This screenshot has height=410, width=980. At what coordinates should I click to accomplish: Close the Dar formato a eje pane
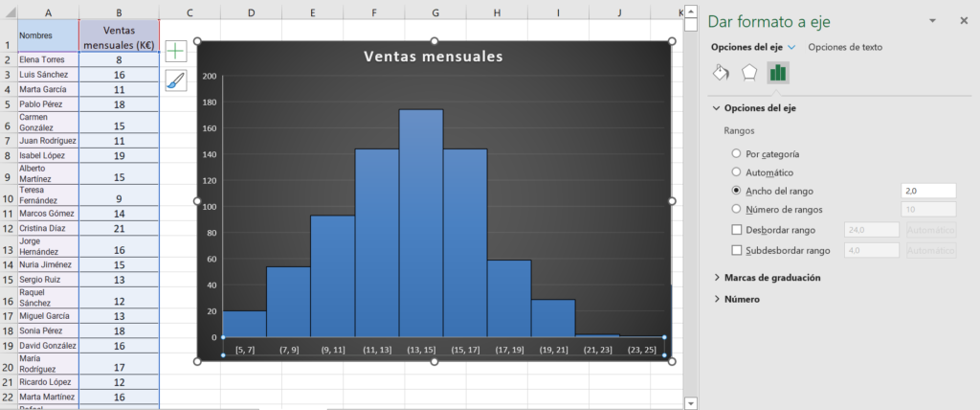pyautogui.click(x=964, y=21)
